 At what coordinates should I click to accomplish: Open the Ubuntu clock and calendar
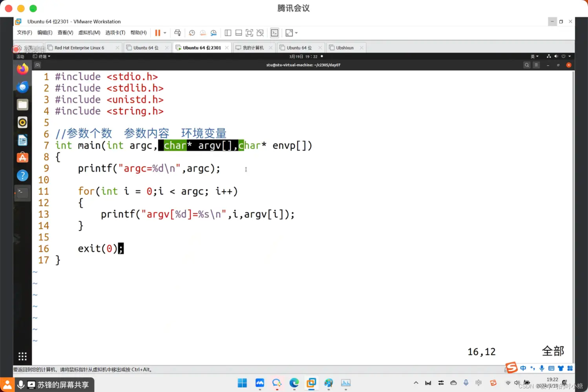point(303,56)
